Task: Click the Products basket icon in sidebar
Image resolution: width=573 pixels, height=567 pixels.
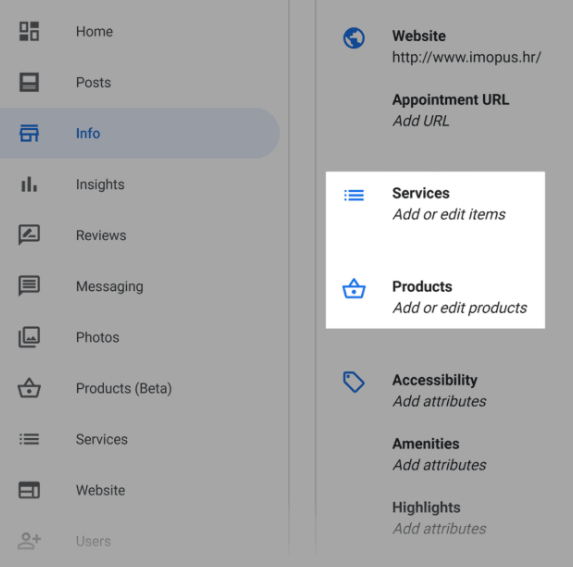Action: point(29,388)
